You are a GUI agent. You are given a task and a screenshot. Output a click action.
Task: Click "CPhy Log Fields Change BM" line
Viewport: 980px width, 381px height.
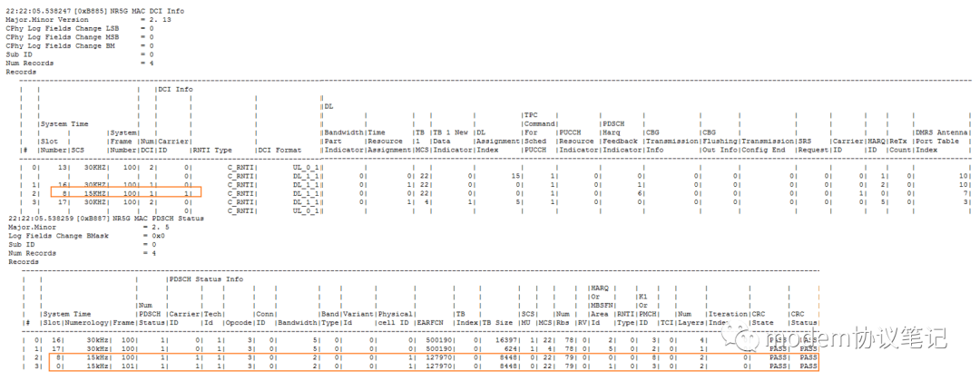pyautogui.click(x=79, y=46)
